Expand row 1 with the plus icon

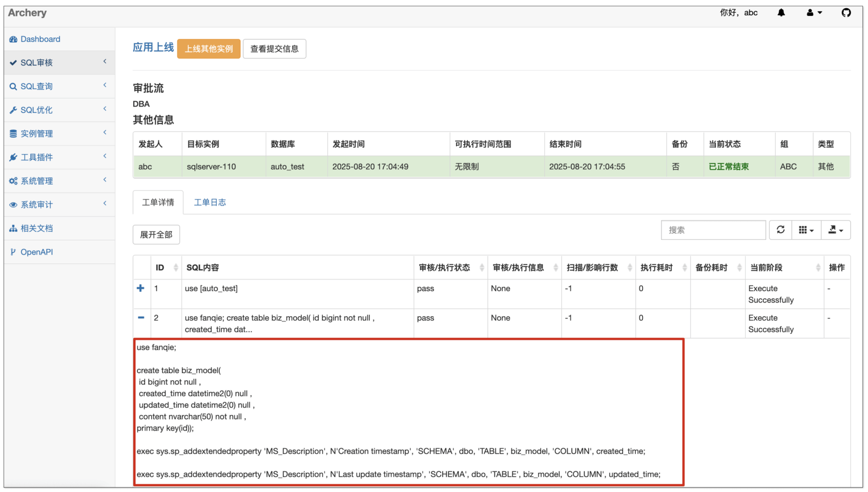(x=140, y=288)
